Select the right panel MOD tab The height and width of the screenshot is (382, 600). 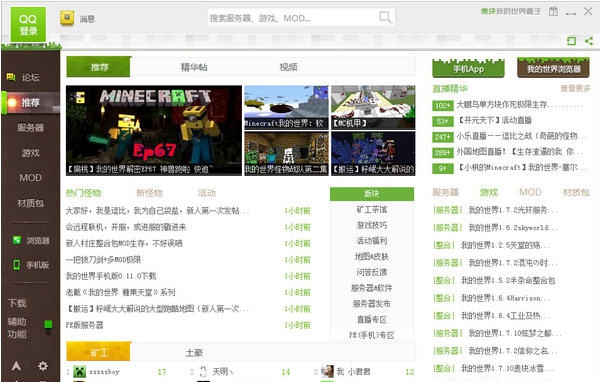click(530, 192)
